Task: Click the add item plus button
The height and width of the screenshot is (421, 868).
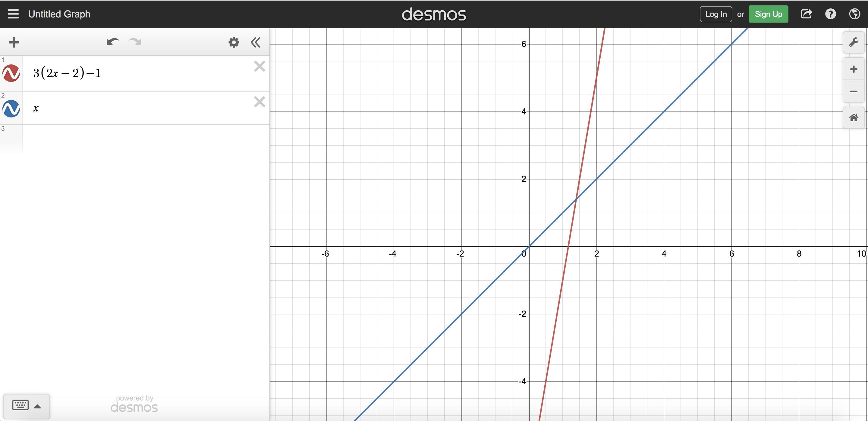Action: click(x=14, y=42)
